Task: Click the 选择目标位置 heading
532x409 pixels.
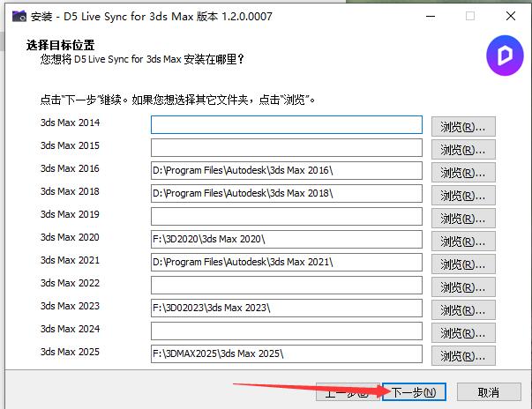Action: [60, 45]
